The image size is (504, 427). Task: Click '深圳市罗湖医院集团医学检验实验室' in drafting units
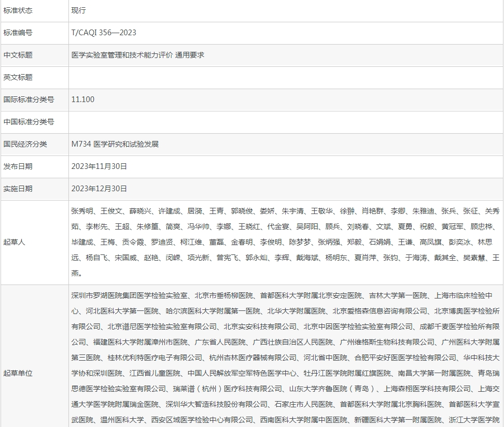coord(129,295)
